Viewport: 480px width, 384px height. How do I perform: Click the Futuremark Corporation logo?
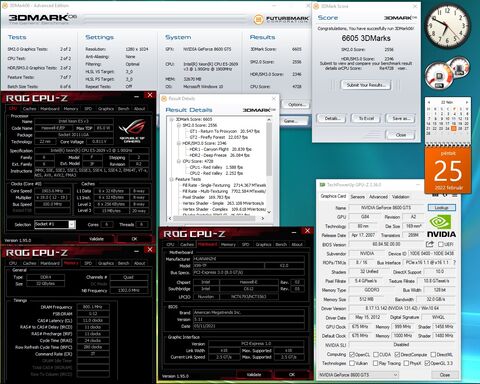pos(281,19)
